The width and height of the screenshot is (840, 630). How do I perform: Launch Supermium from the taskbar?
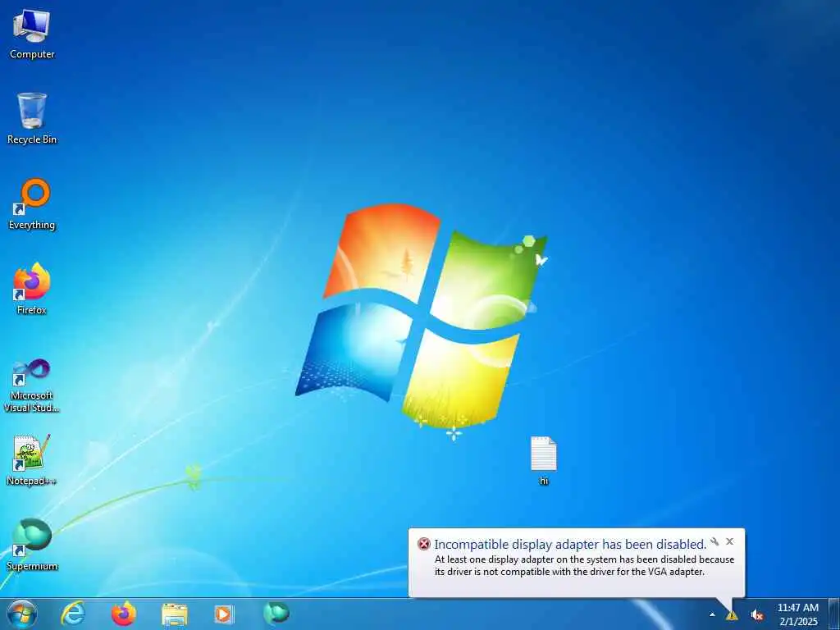[x=276, y=613]
